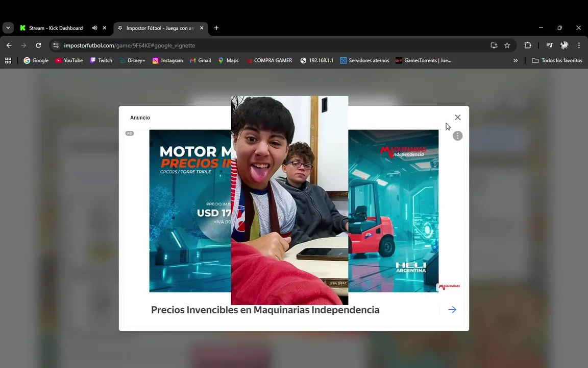Click the AD badge on the ad
Screen dimensions: 588x368
[129, 133]
